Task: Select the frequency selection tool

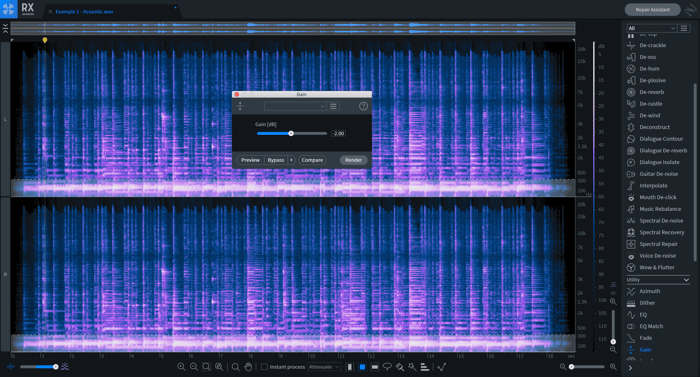Action: click(x=375, y=367)
